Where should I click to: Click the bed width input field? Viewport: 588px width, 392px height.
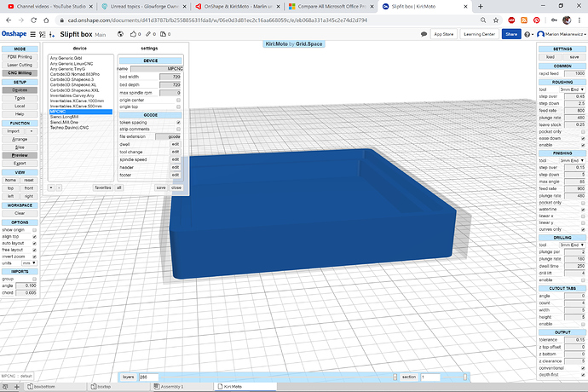(170, 77)
